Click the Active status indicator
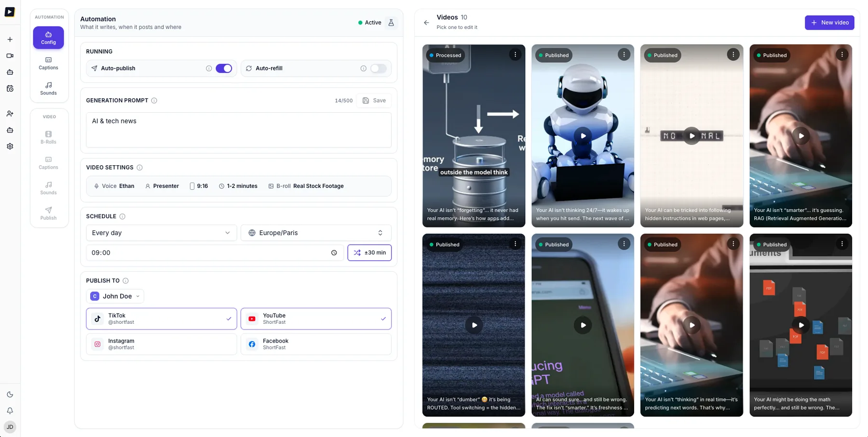The width and height of the screenshot is (868, 437). [x=370, y=23]
